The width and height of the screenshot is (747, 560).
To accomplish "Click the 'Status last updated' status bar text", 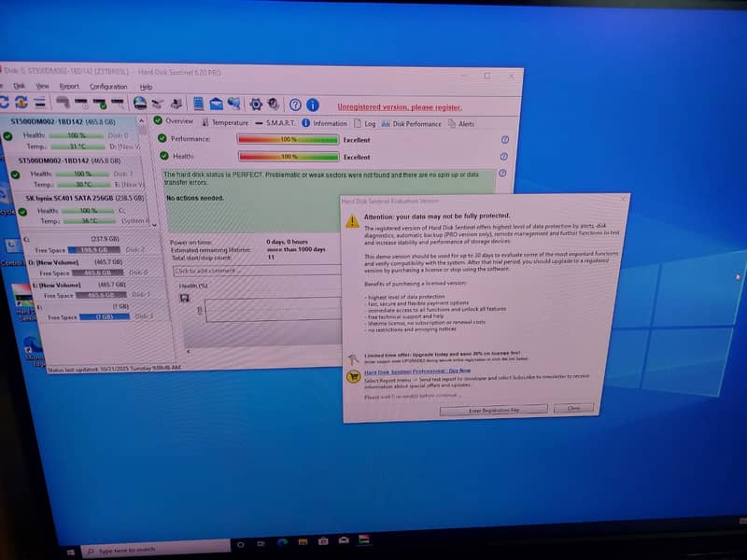I will (x=114, y=369).
